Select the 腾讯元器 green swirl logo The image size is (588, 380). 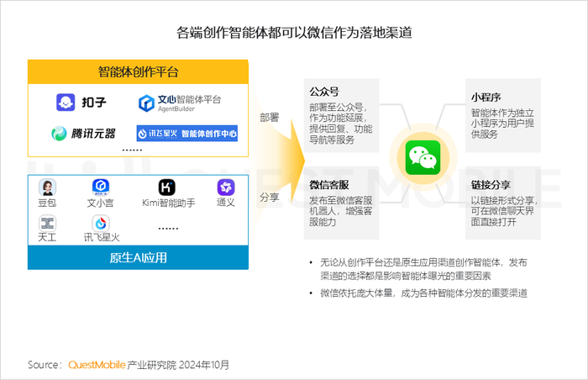tap(59, 134)
